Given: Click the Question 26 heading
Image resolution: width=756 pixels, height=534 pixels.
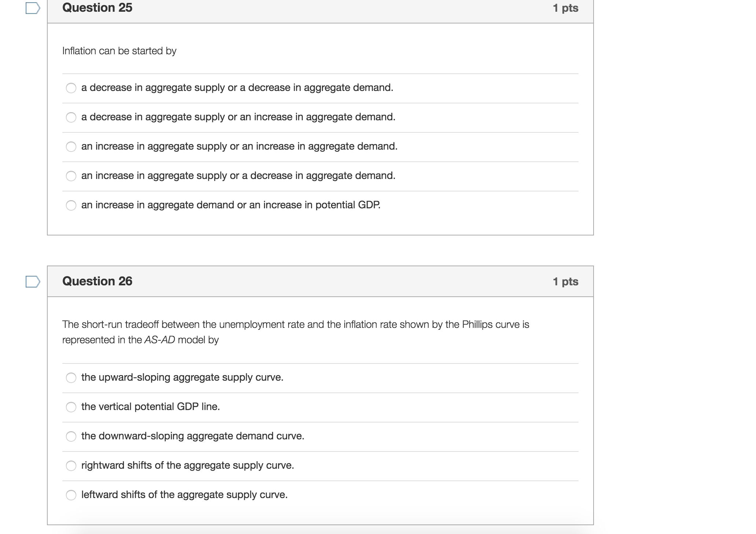Looking at the screenshot, I should coord(97,281).
